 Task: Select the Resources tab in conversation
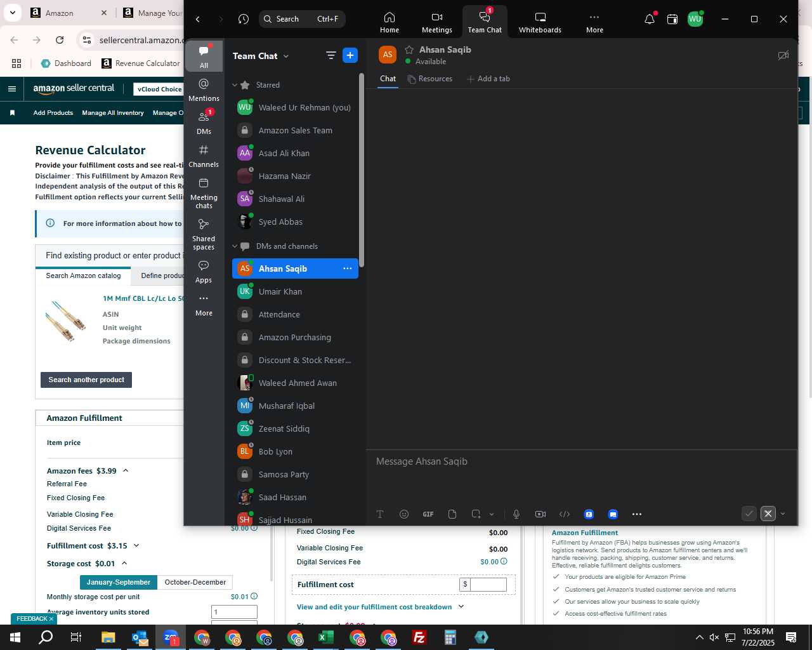[x=430, y=79]
